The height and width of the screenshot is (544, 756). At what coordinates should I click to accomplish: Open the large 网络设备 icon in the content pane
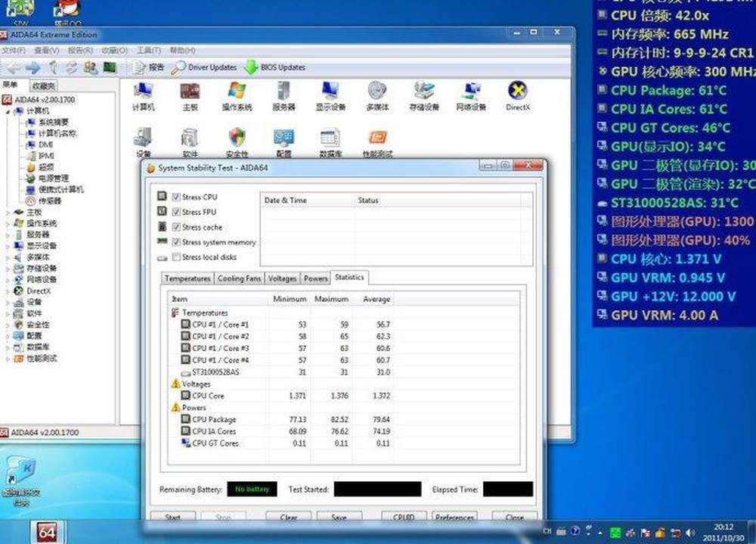point(471,97)
